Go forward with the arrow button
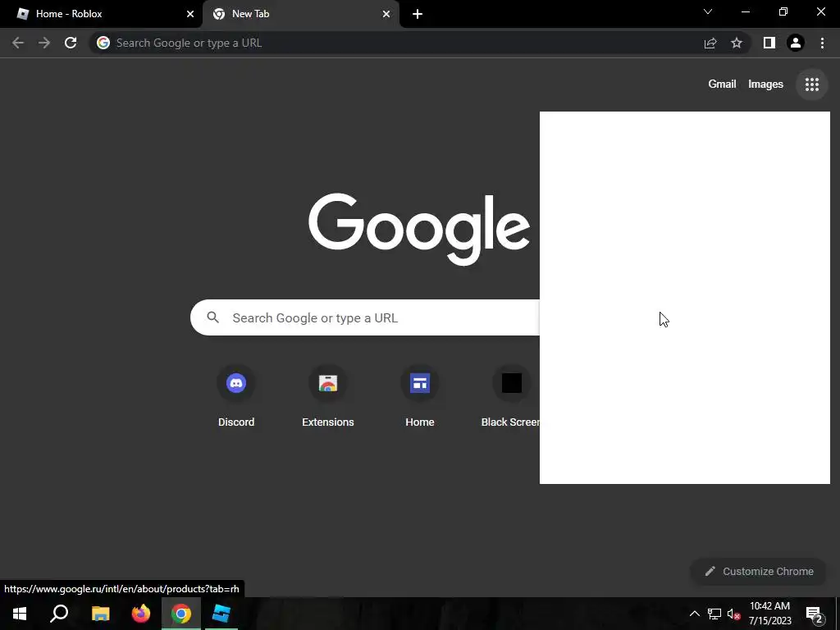This screenshot has height=630, width=840. (x=44, y=43)
